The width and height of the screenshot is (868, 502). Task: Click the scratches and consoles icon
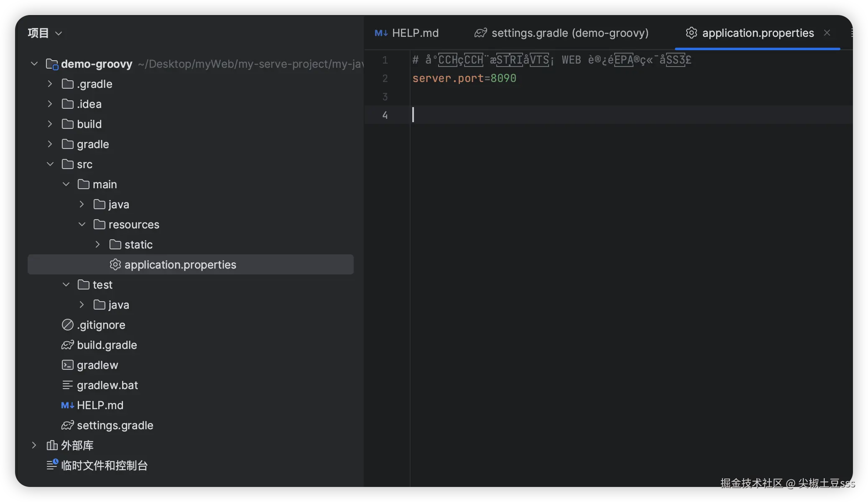pos(52,465)
